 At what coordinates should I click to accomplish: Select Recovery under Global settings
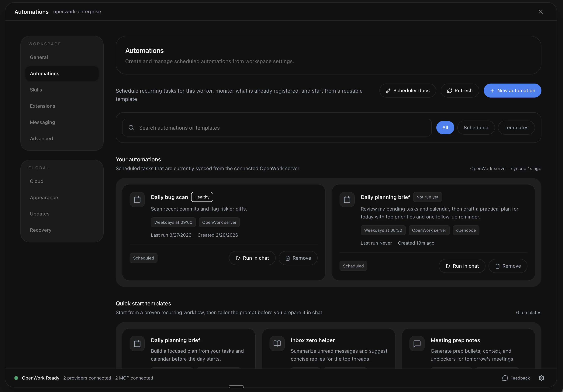[x=40, y=230]
